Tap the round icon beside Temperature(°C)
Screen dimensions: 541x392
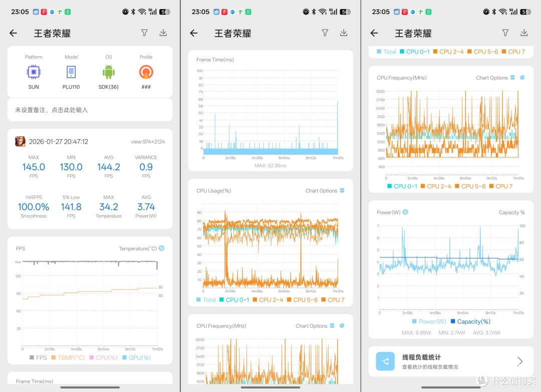tap(161, 248)
